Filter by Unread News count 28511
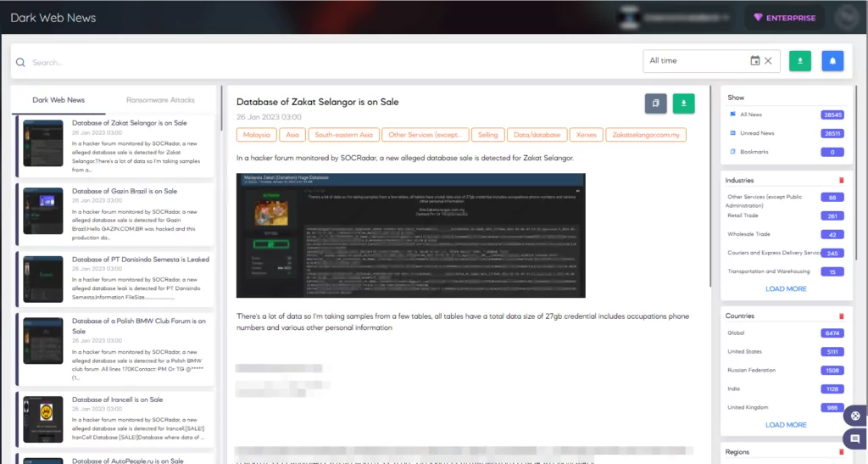 [x=832, y=133]
